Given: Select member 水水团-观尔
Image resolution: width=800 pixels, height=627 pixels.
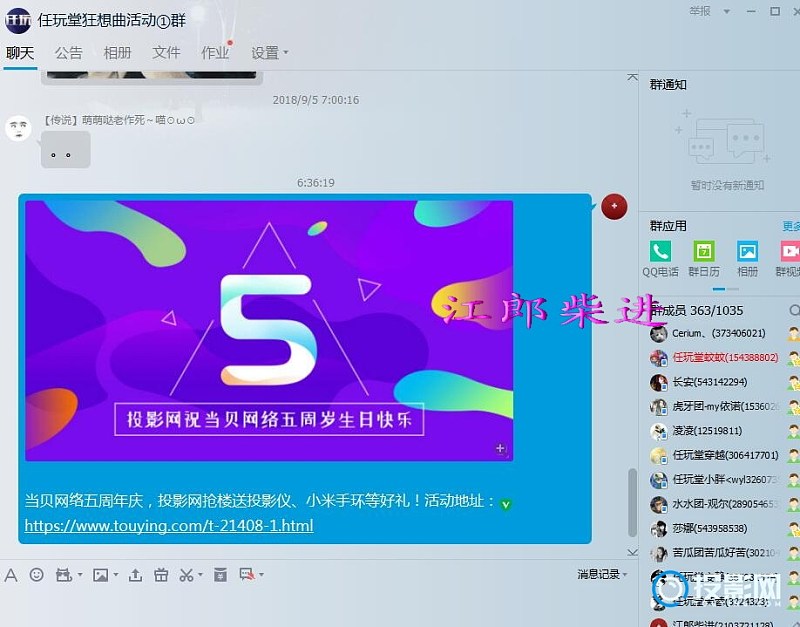Looking at the screenshot, I should [724, 504].
